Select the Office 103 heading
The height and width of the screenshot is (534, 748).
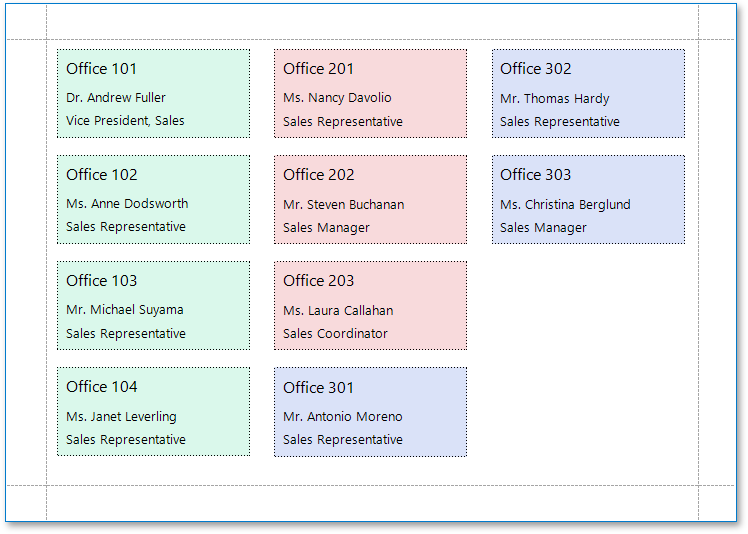101,281
